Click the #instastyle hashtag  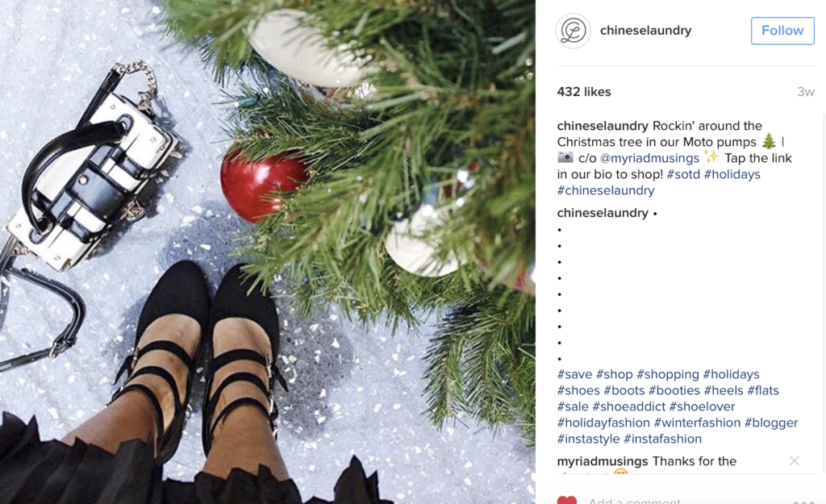(589, 439)
